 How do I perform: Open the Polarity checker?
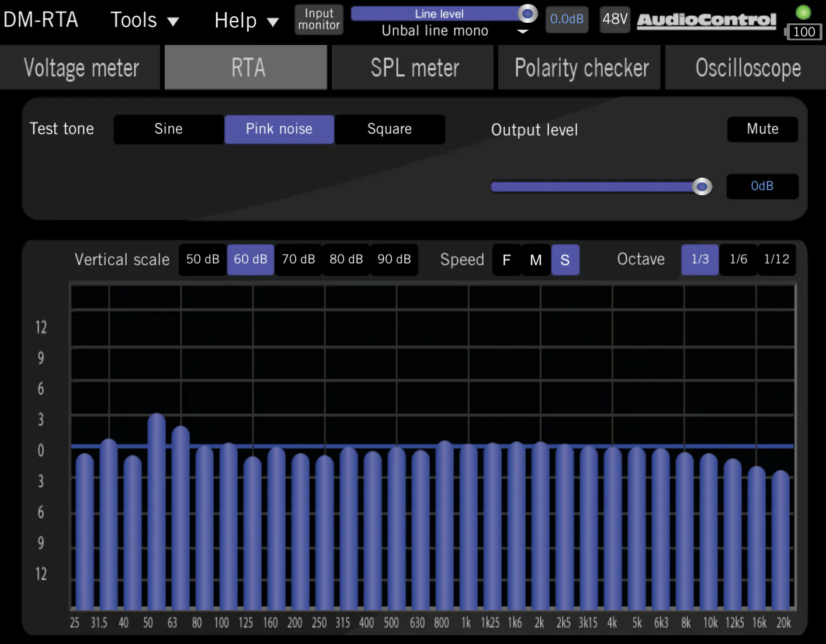[581, 67]
